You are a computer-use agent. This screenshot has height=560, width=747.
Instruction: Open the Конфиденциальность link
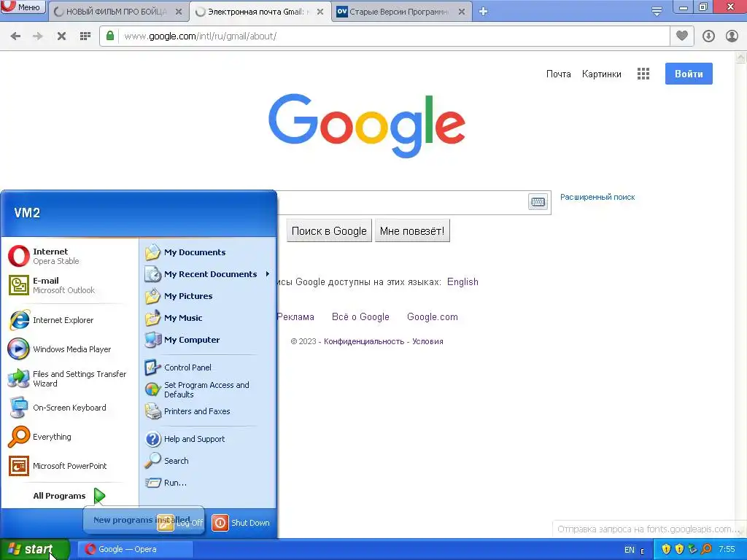(x=364, y=341)
